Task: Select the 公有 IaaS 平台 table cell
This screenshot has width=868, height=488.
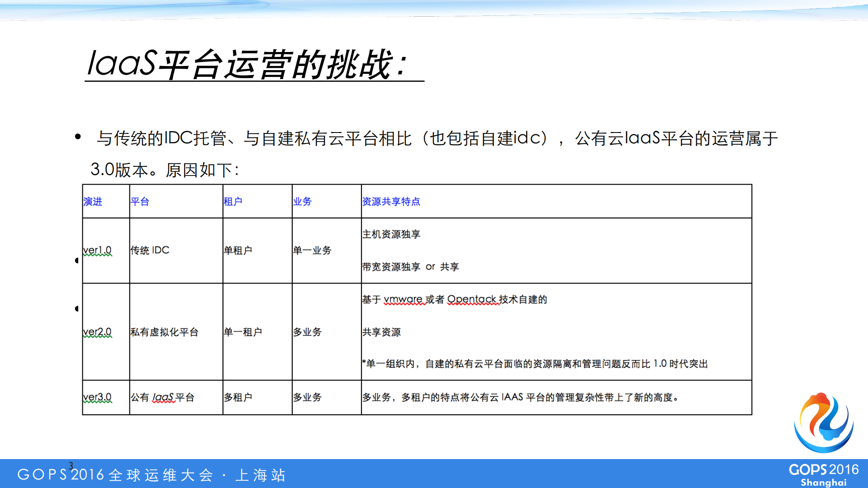Action: click(x=163, y=397)
